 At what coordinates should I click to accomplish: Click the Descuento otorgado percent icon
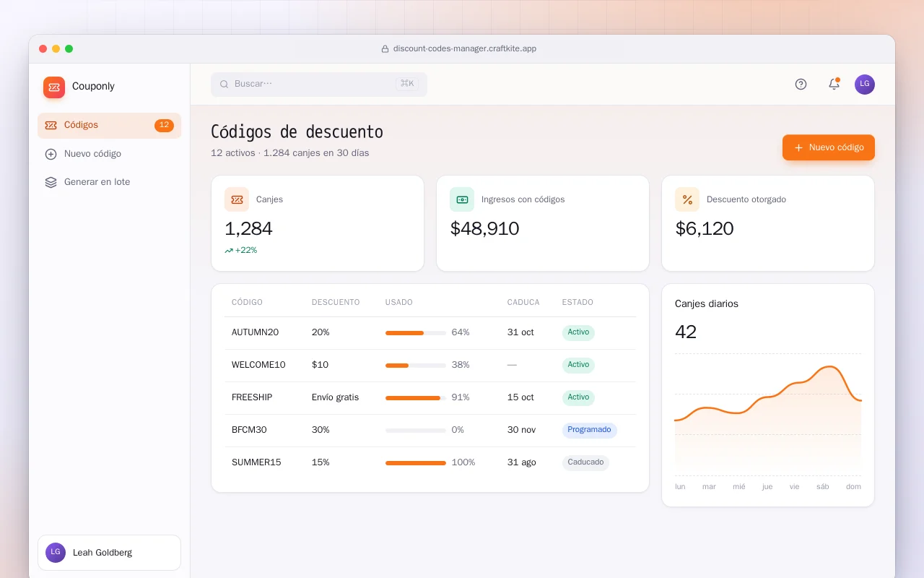point(687,199)
